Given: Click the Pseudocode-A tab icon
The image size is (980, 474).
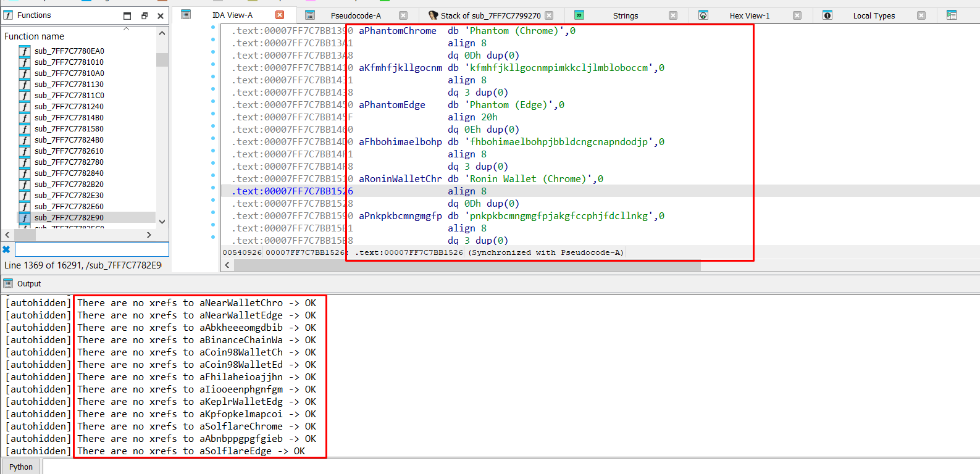Looking at the screenshot, I should coord(310,15).
